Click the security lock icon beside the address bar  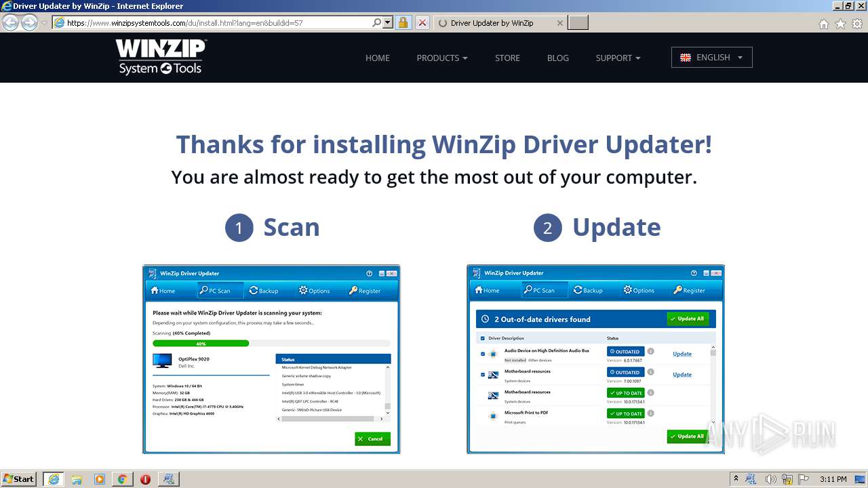pos(403,22)
